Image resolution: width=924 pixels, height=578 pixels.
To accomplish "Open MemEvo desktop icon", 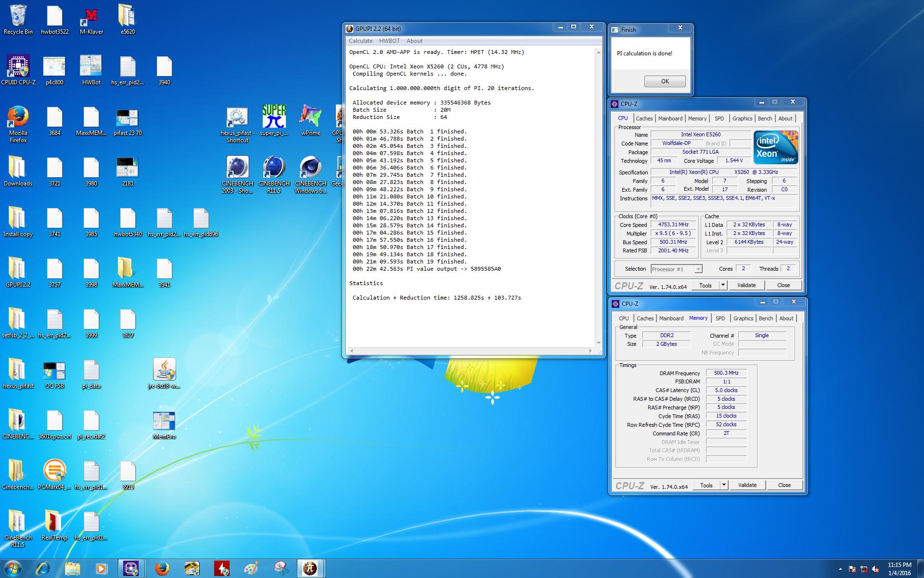I will click(x=164, y=424).
